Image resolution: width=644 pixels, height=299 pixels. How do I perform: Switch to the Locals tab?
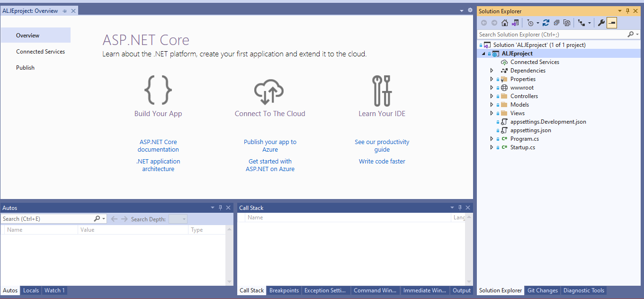(31, 290)
